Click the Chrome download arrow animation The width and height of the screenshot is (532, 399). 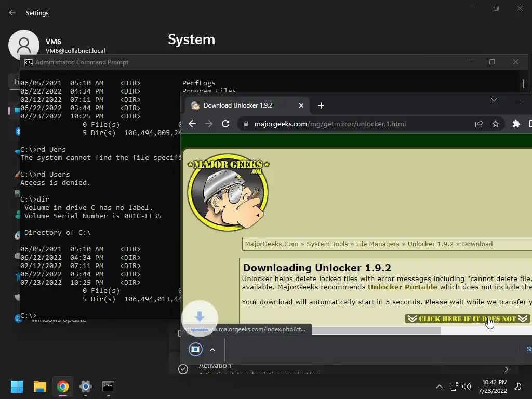199,318
